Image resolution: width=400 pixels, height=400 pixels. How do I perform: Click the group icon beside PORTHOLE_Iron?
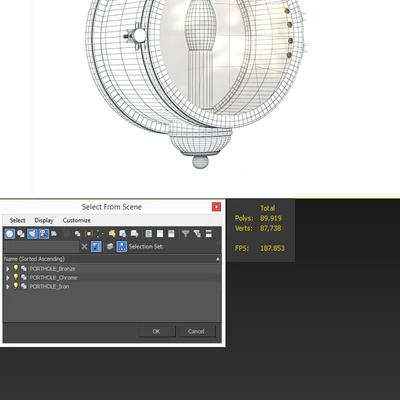point(24,287)
